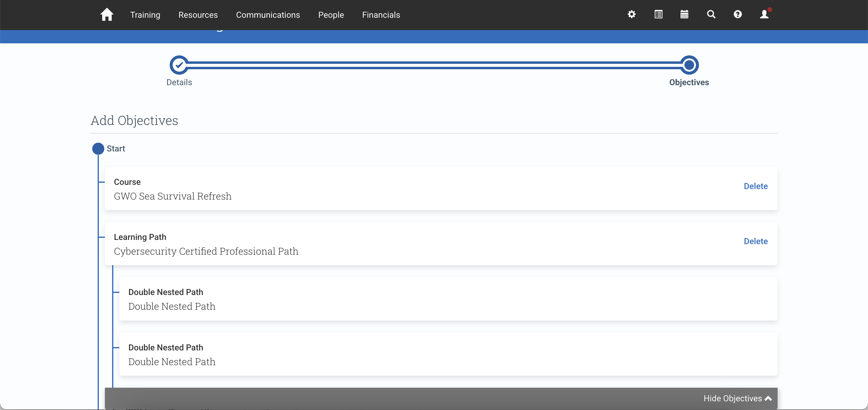Go to the Home icon
Screen dimensions: 868x410
point(107,14)
